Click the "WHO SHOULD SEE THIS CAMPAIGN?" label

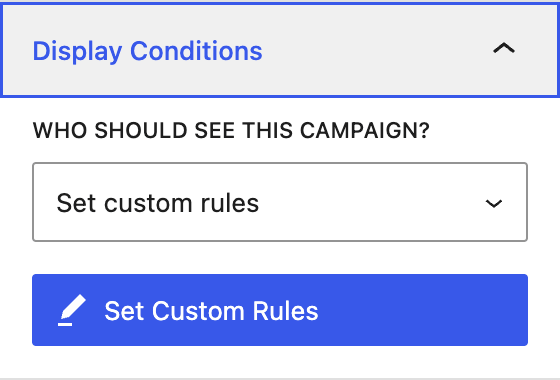231,130
